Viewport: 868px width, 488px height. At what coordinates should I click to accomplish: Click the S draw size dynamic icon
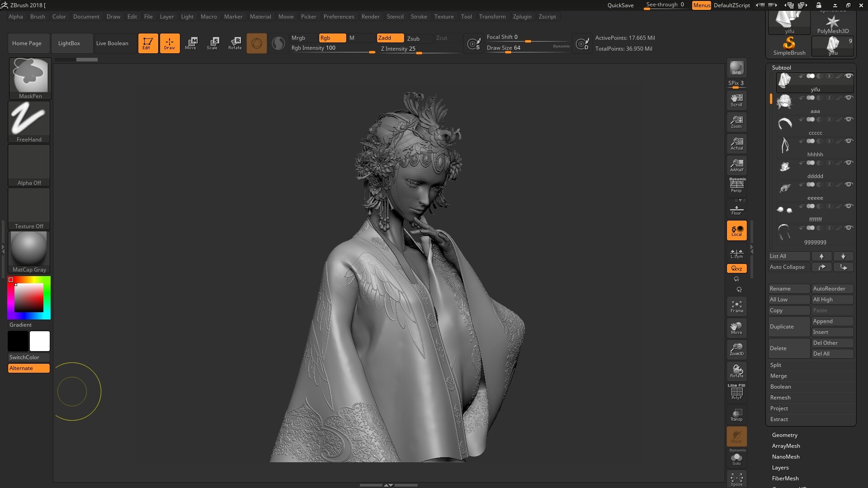(x=473, y=44)
